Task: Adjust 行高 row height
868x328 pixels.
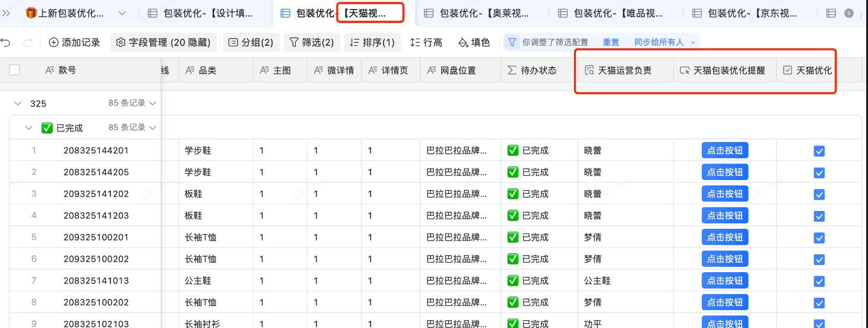Action: pos(426,43)
